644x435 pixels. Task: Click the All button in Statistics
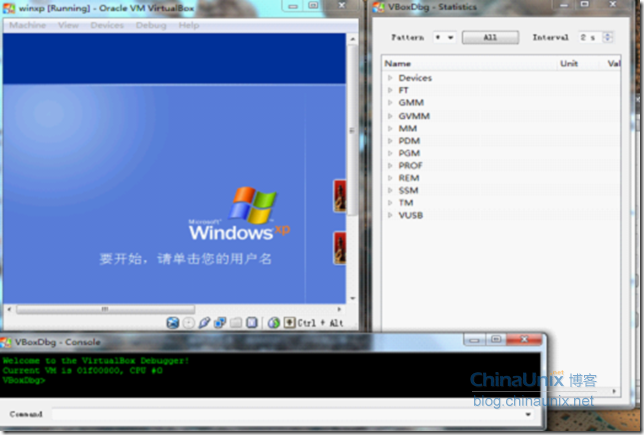(490, 37)
